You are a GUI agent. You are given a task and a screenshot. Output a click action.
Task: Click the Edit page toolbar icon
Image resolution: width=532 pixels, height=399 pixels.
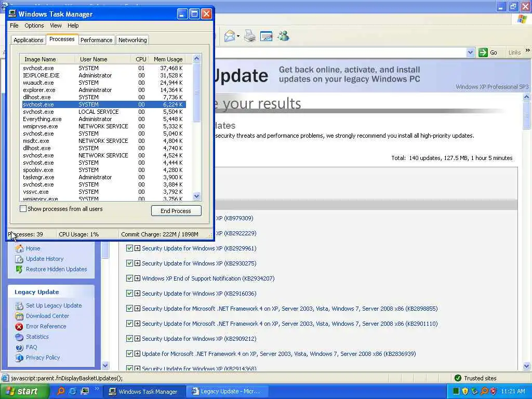click(x=267, y=36)
